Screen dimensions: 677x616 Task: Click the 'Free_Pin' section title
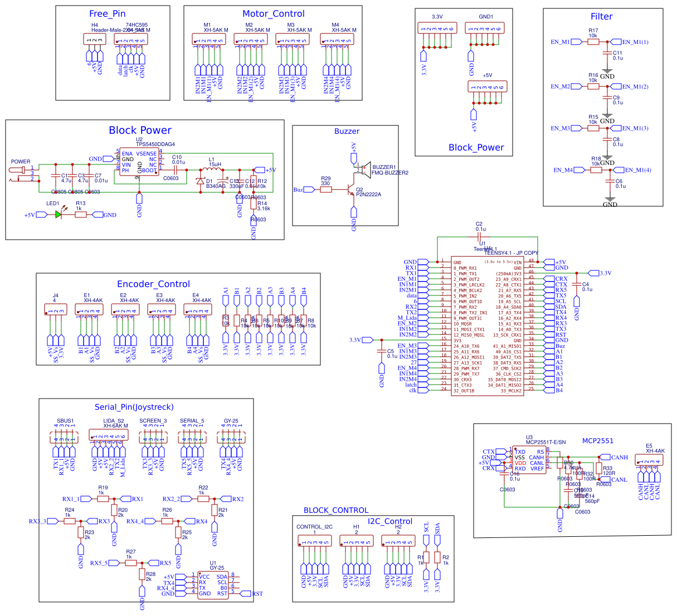click(x=107, y=14)
